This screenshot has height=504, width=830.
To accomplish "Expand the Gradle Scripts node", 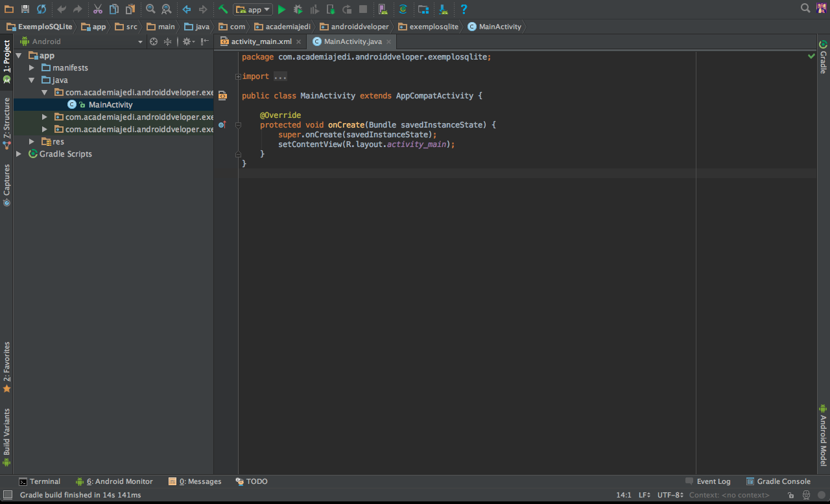I will [x=19, y=154].
